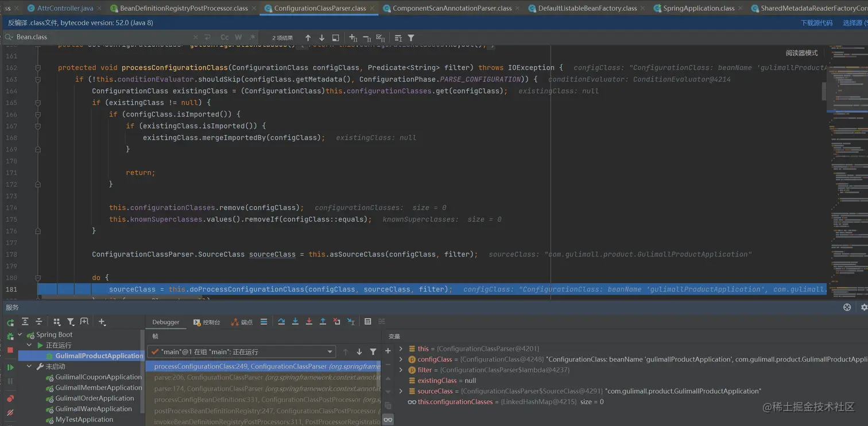Click the 阅读器模式 reader mode button
This screenshot has height=426, width=868.
tap(801, 53)
